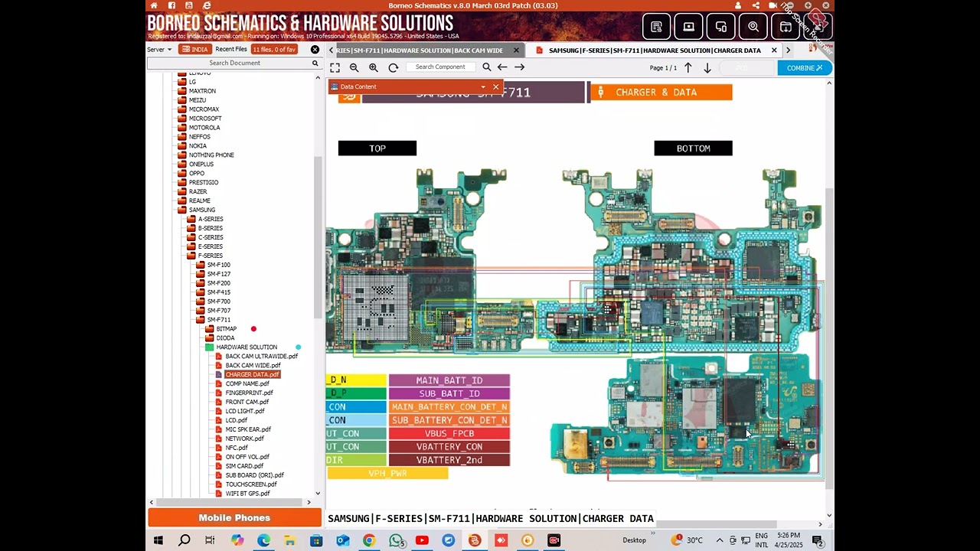
Task: Click the user account icon in title bar
Action: tap(738, 5)
